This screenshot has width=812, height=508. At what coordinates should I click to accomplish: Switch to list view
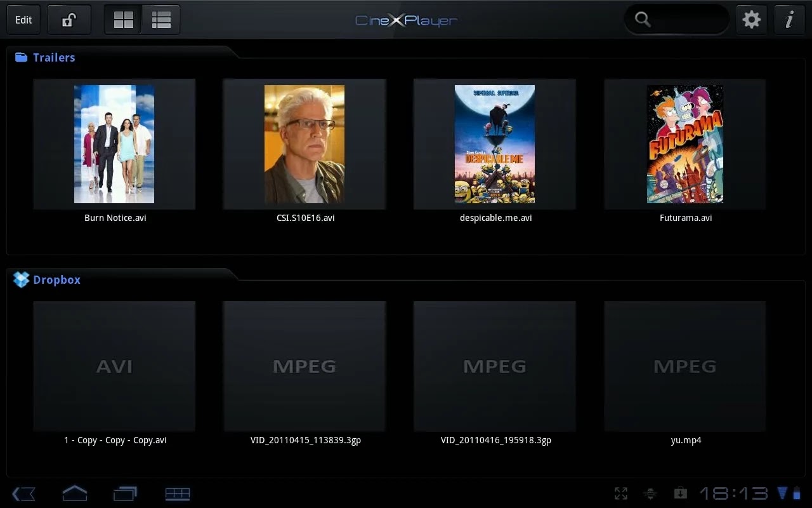click(161, 20)
